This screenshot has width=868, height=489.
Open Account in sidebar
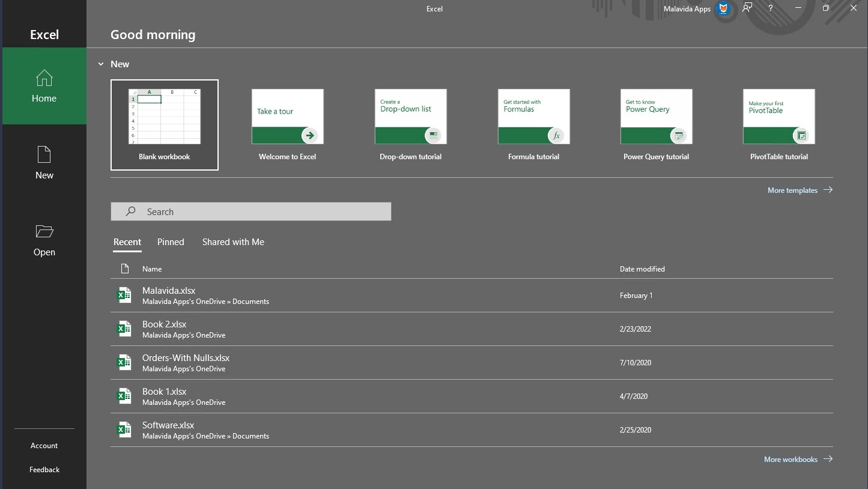tap(44, 446)
